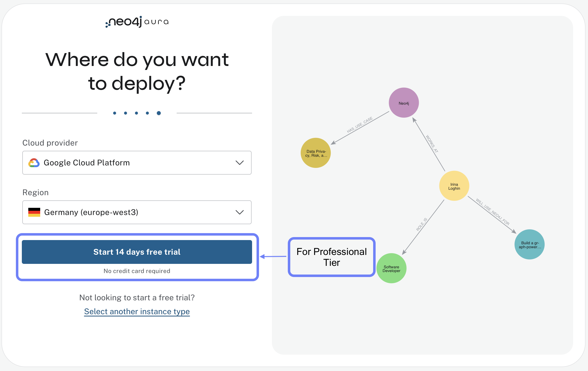Click the Germany flag icon

34,212
